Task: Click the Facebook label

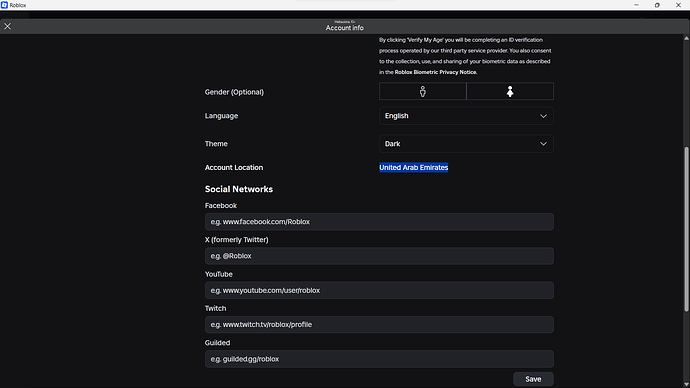Action: point(220,205)
